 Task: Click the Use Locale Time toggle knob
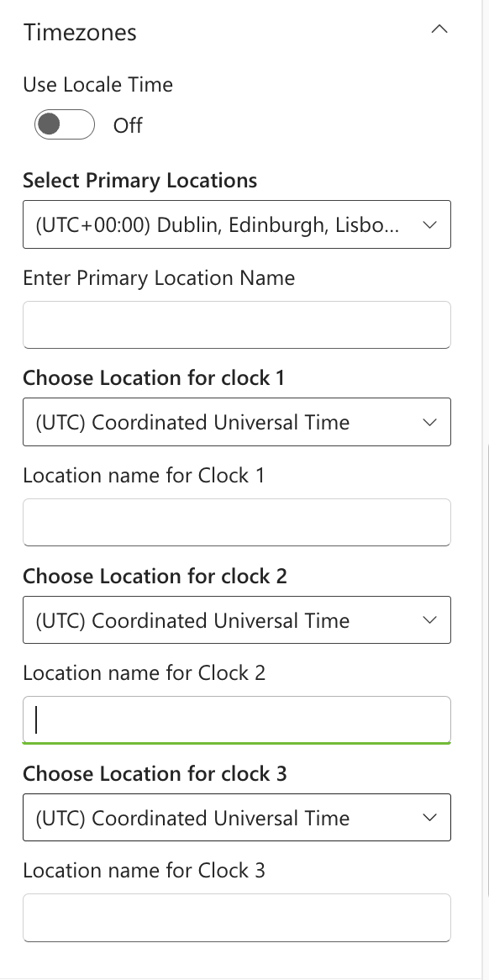coord(52,124)
